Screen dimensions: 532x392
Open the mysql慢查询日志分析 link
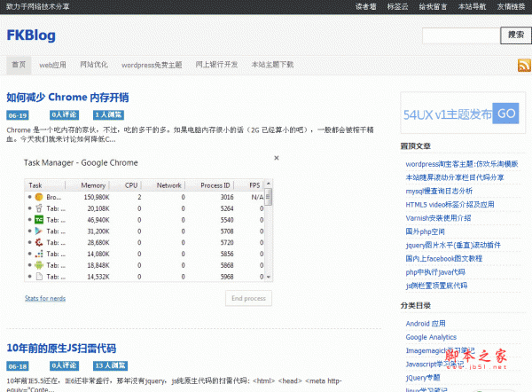tap(439, 191)
